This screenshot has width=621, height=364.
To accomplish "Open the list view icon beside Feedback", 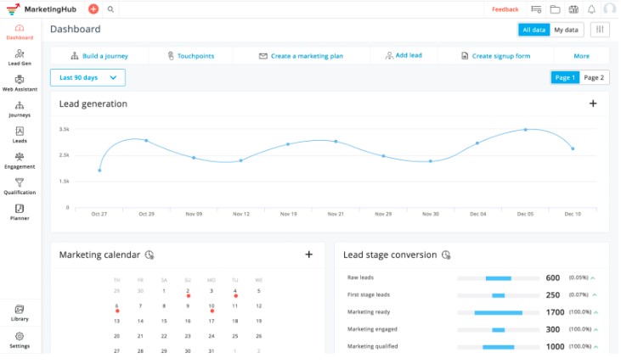I will click(x=536, y=9).
